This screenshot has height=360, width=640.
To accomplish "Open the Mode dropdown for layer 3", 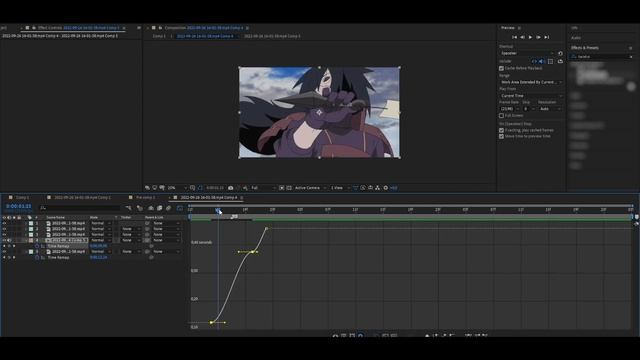I will (x=100, y=235).
